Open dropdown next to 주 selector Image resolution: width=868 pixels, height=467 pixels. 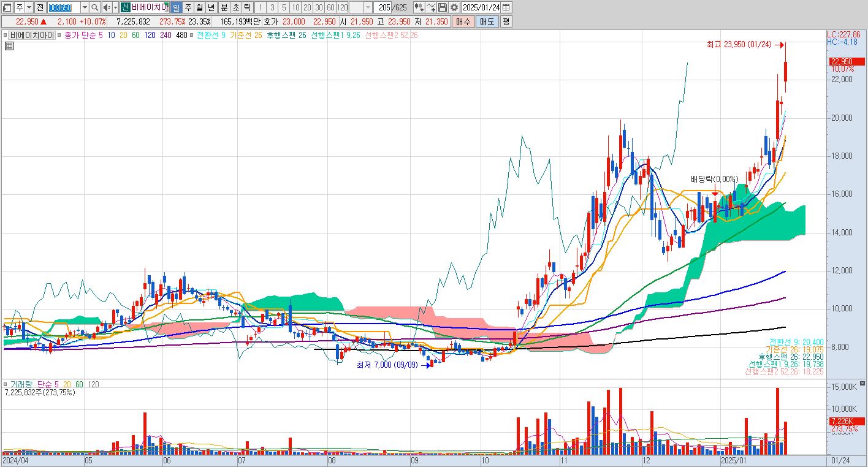[x=29, y=7]
